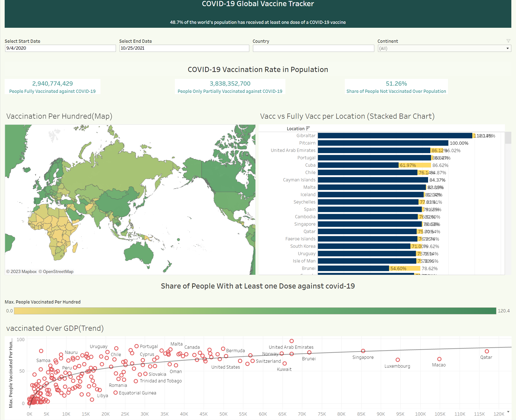Viewport: 516px width, 420px height.
Task: Click inside the Country filter box
Action: 313,48
